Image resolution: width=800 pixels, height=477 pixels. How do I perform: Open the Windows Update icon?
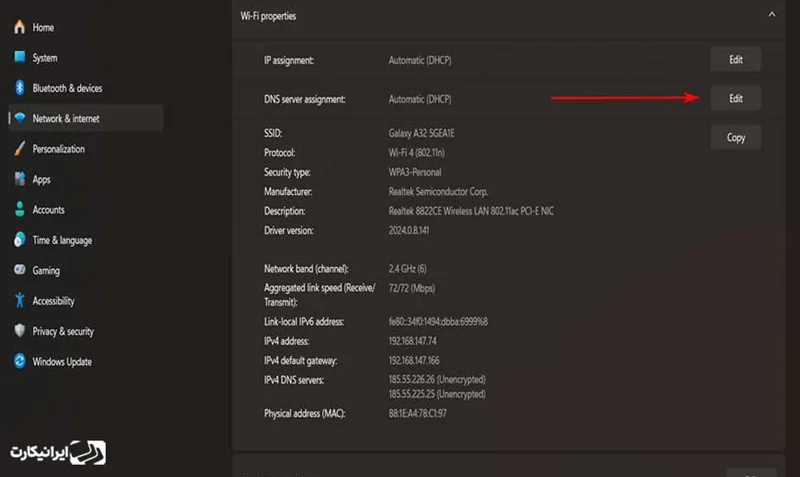click(x=19, y=361)
